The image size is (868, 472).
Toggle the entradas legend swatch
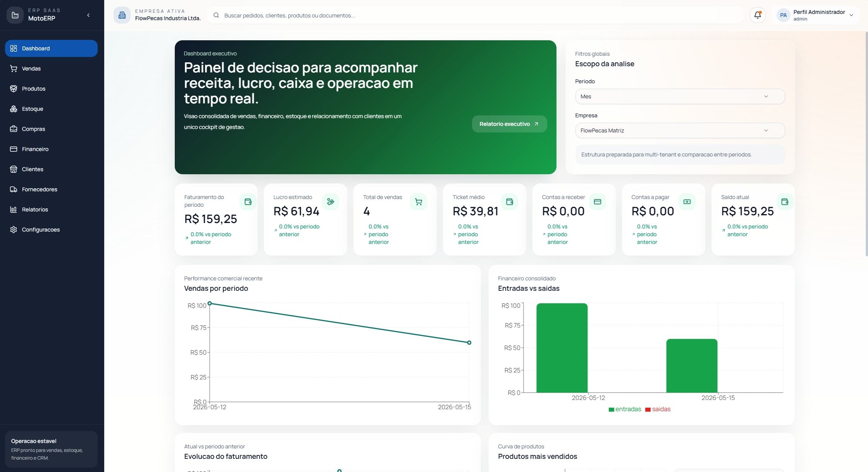611,410
